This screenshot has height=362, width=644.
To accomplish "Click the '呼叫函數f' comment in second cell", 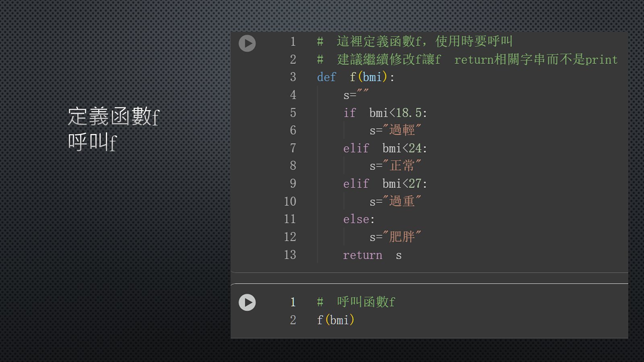I will click(x=356, y=302).
